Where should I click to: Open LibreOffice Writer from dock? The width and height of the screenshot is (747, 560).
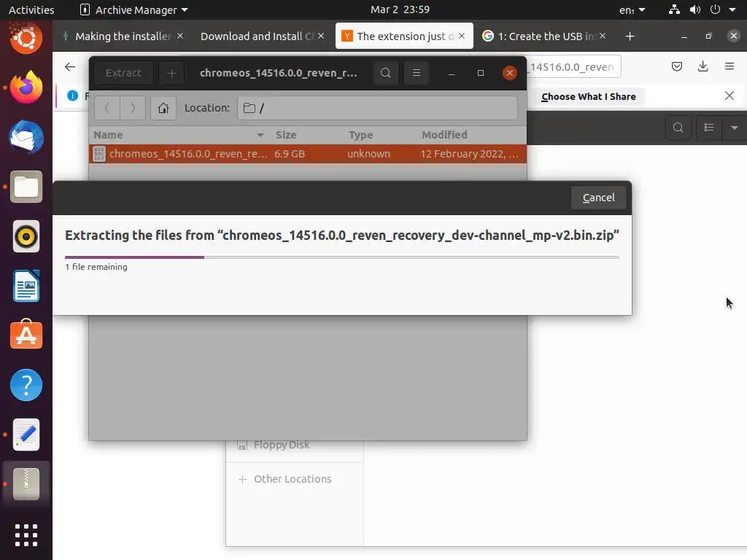[26, 286]
